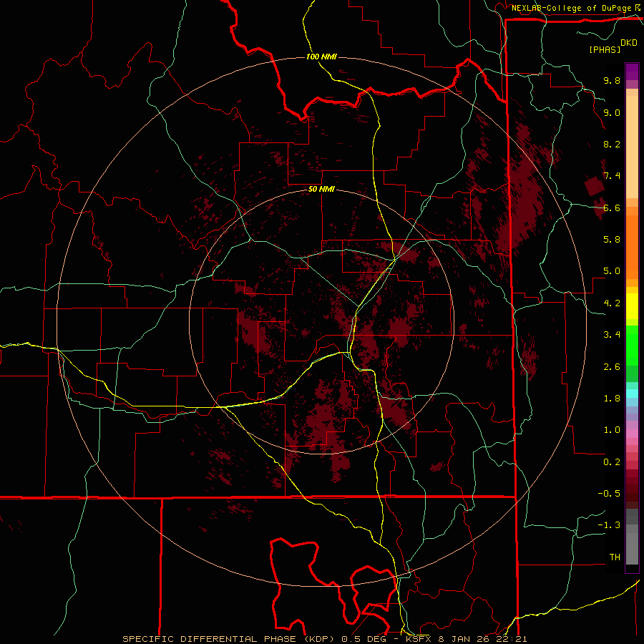Image resolution: width=644 pixels, height=644 pixels.
Task: Select the 5.0 scale value
Action: (612, 271)
